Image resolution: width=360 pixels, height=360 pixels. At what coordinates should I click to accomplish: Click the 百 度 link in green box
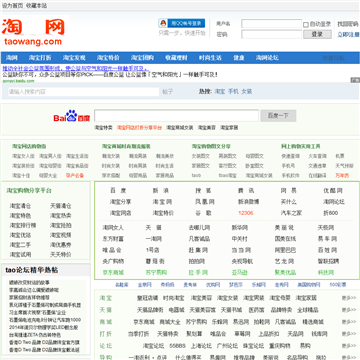[x=118, y=191]
